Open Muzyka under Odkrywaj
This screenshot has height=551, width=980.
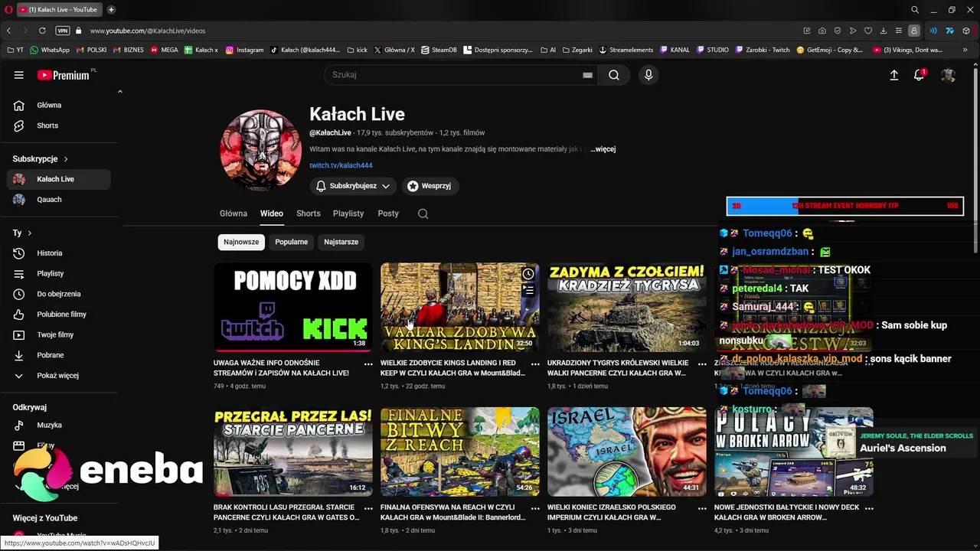pos(58,425)
